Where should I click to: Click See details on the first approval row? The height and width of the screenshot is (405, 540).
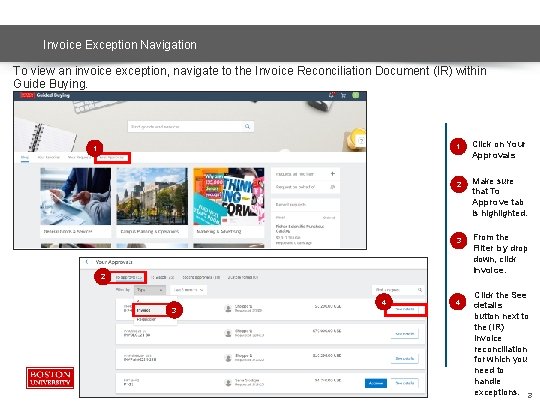click(x=405, y=309)
